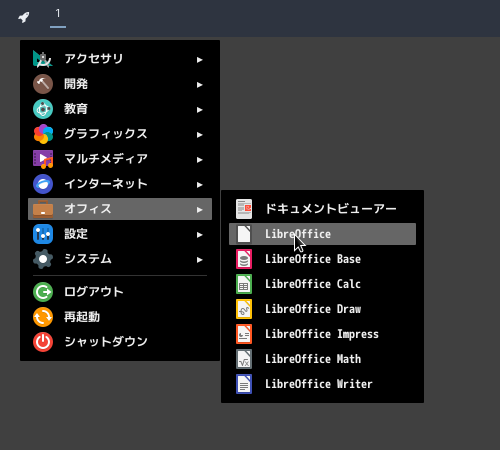Open the システム menu category
This screenshot has width=500, height=450.
(x=120, y=259)
